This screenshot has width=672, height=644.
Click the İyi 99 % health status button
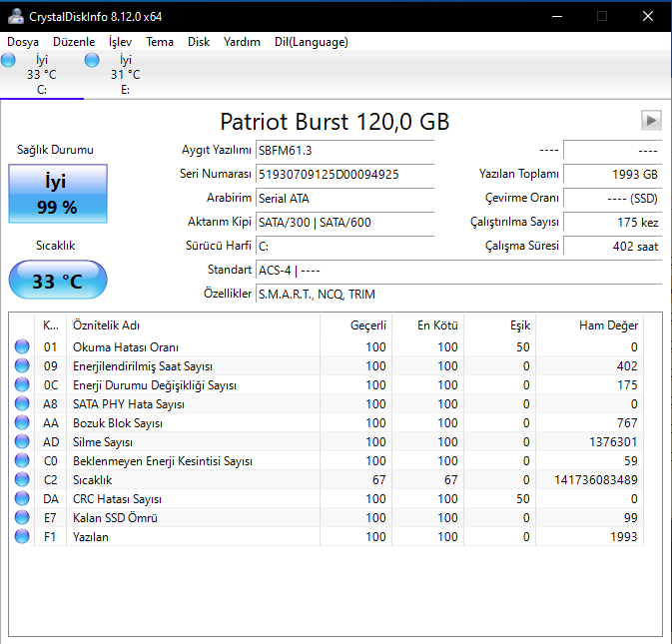point(57,195)
